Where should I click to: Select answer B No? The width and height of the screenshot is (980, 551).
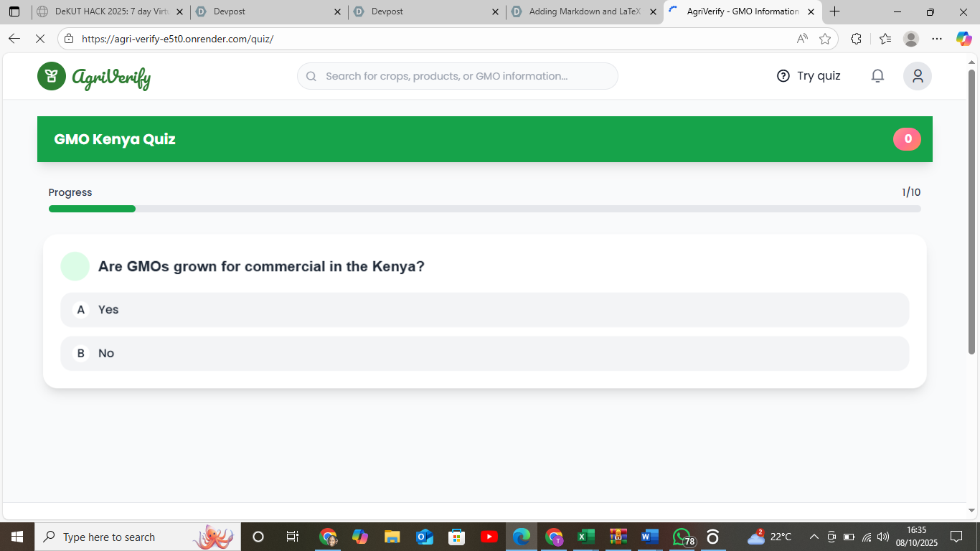[x=485, y=354]
